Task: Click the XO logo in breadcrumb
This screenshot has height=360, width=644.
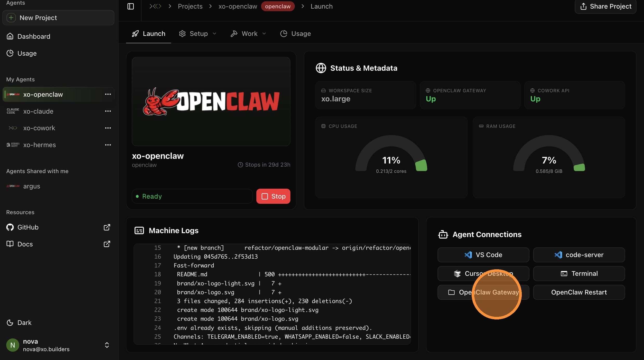Action: click(x=155, y=6)
